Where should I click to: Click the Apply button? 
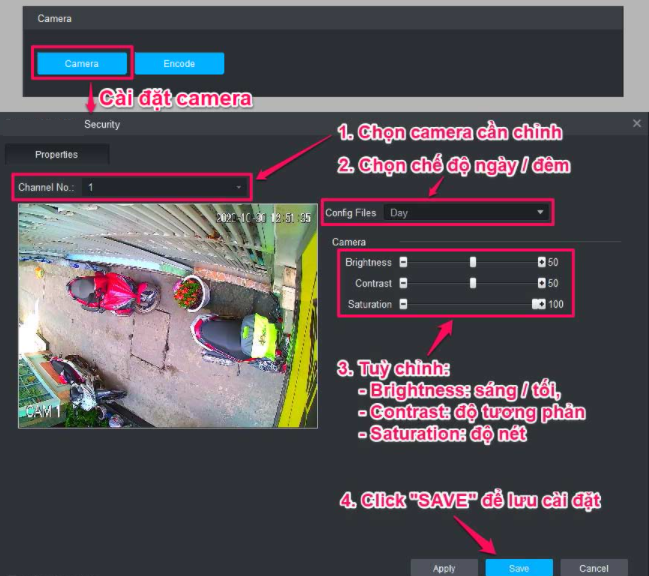[444, 567]
